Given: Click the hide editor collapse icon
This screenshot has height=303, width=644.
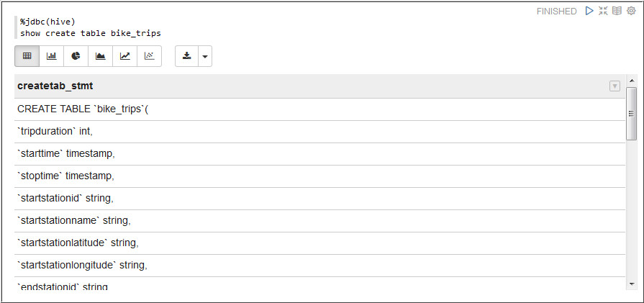Looking at the screenshot, I should [603, 11].
